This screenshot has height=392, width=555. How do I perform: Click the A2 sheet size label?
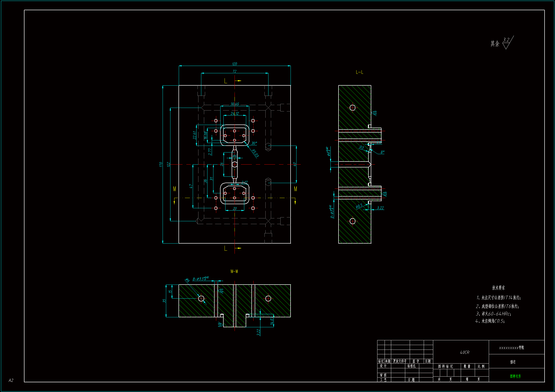[11, 380]
